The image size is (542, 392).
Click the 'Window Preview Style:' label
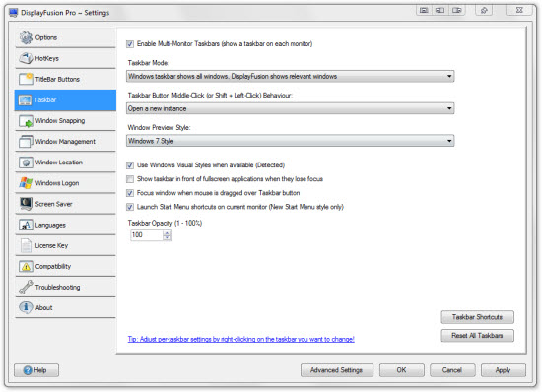pos(159,127)
